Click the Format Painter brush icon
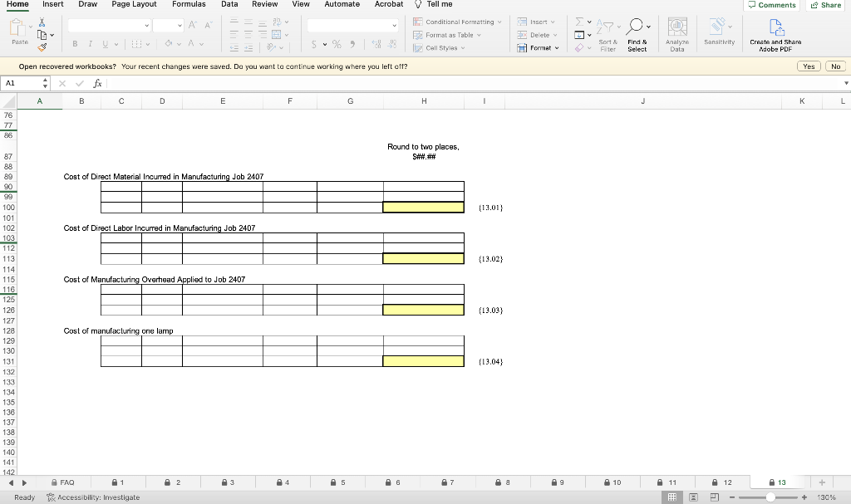Viewport: 851px width, 504px height. click(42, 47)
